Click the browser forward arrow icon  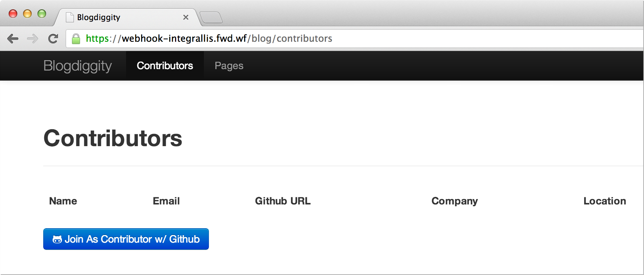[33, 38]
